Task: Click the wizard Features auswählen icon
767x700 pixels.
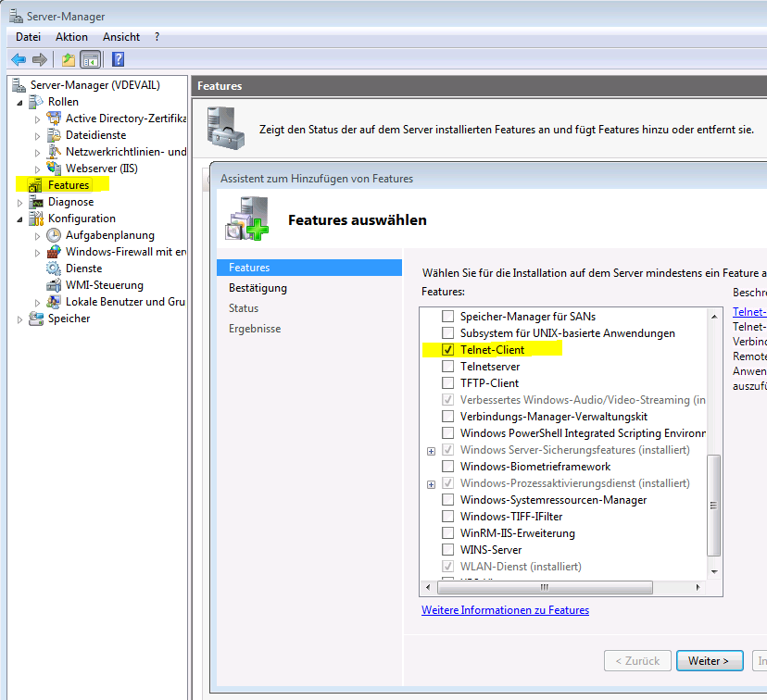Action: [x=247, y=219]
